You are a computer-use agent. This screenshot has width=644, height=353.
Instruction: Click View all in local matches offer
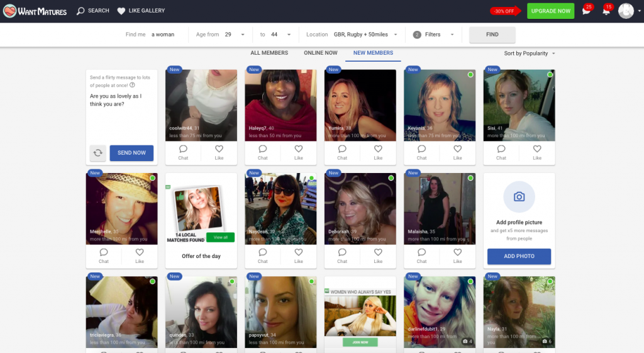tap(221, 237)
